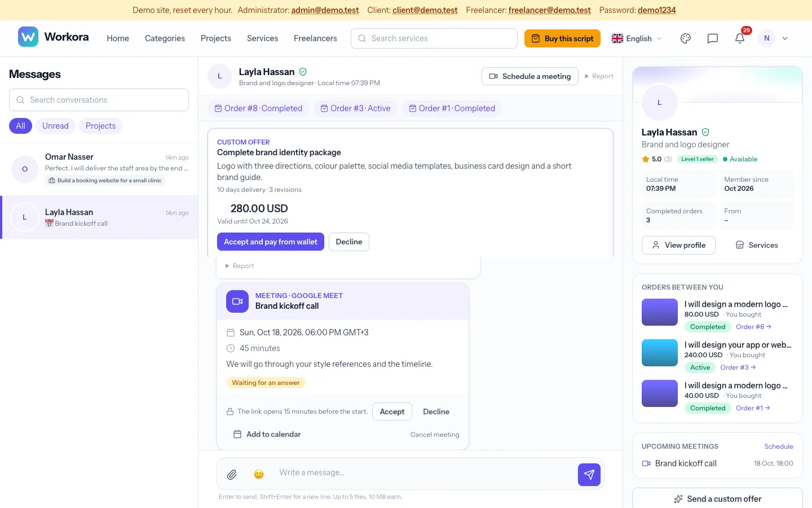Decline the custom offer
The height and width of the screenshot is (508, 812).
point(349,242)
